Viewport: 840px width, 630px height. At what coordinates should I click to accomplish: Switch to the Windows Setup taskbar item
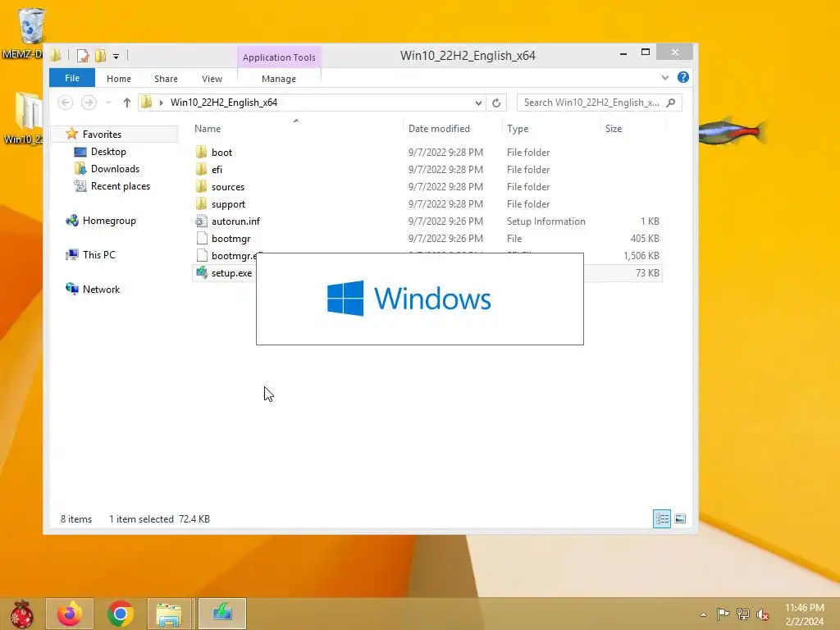tap(222, 614)
